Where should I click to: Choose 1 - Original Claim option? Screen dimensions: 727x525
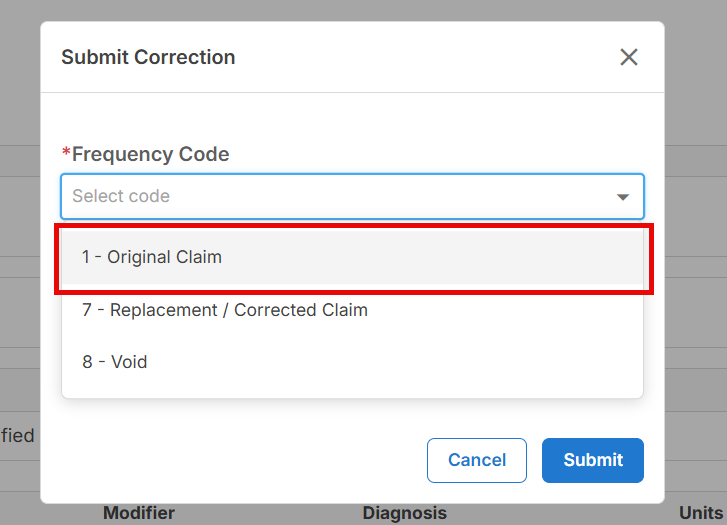(x=352, y=257)
